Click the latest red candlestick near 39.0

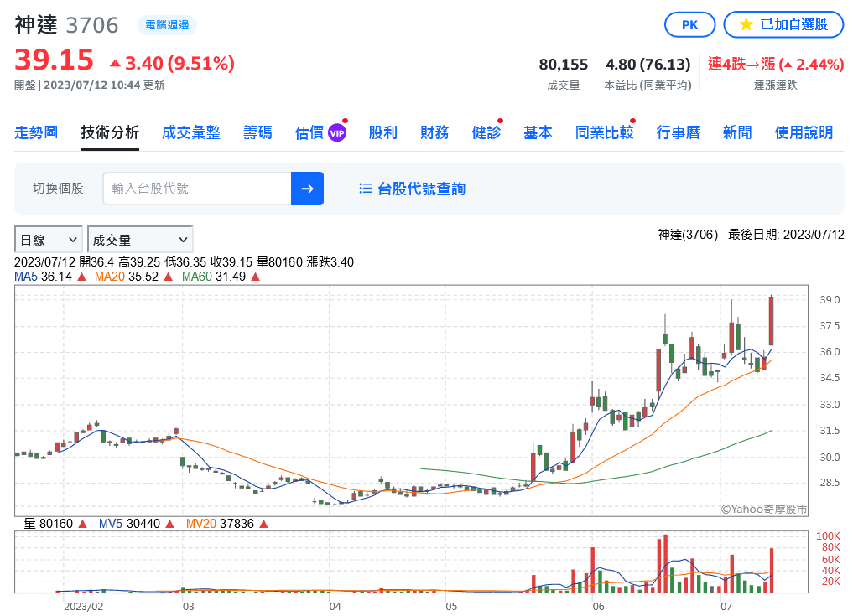point(771,321)
